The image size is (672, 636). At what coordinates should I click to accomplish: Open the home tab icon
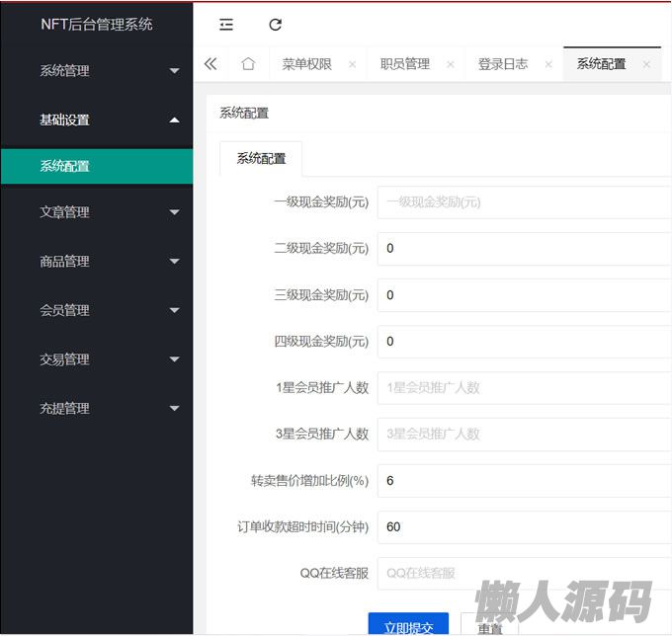[248, 64]
